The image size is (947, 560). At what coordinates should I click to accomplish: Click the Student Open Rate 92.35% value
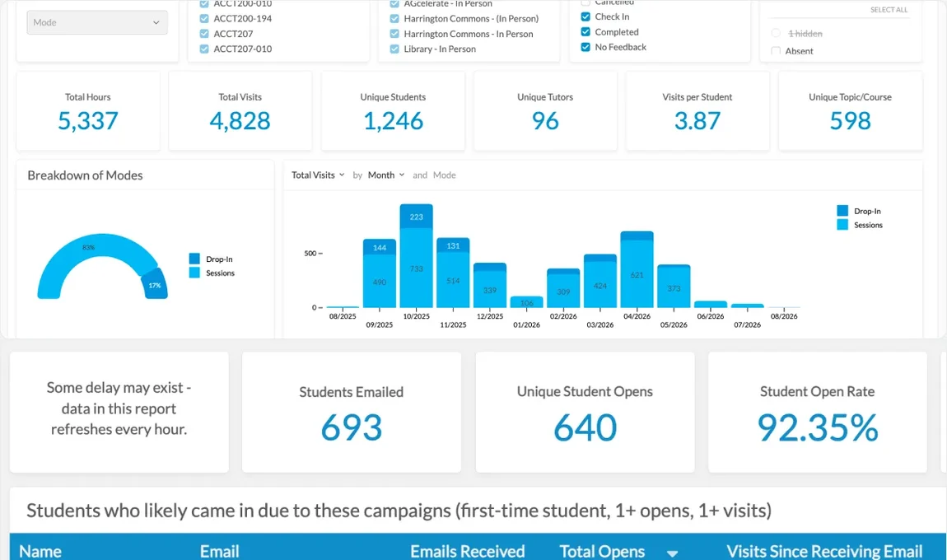pyautogui.click(x=818, y=427)
